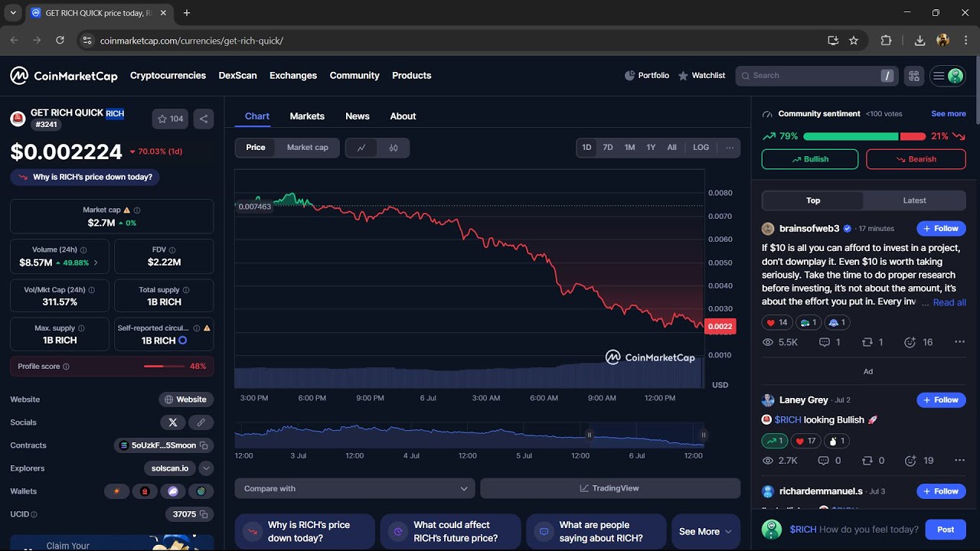Click Read all on brainsofweb3's post
The width and height of the screenshot is (980, 551).
[x=949, y=302]
